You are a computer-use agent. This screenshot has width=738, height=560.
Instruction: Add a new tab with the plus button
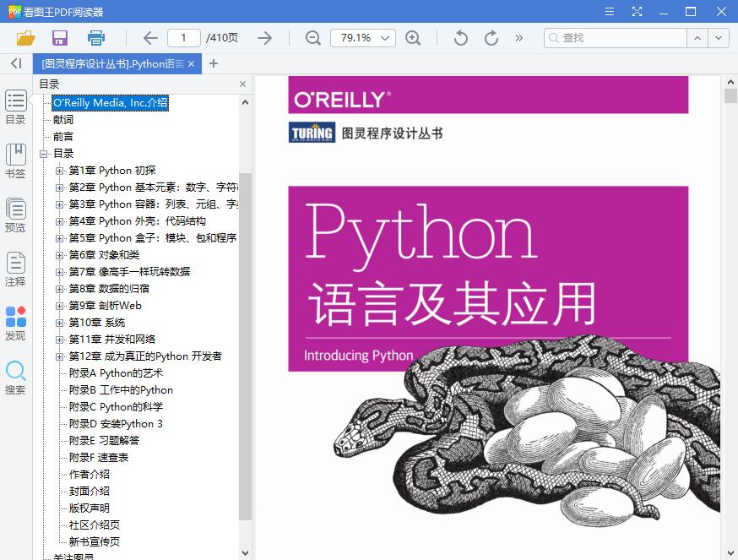click(214, 63)
